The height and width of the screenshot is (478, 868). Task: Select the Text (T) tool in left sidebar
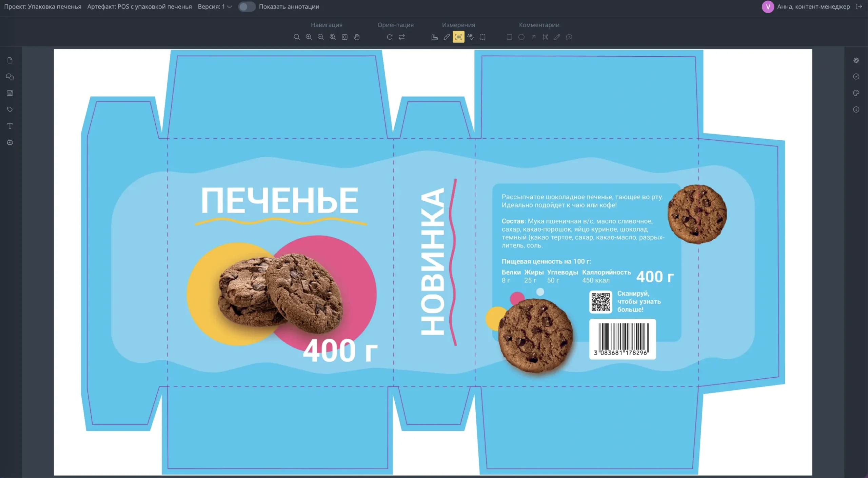tap(10, 126)
